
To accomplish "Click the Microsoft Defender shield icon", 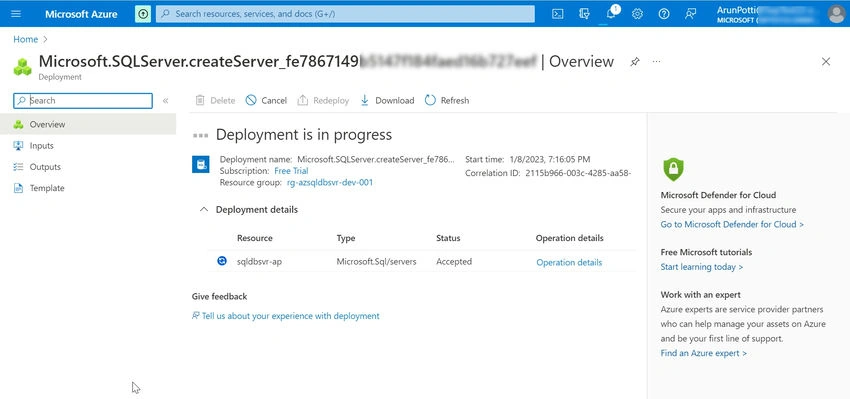I will pos(673,169).
